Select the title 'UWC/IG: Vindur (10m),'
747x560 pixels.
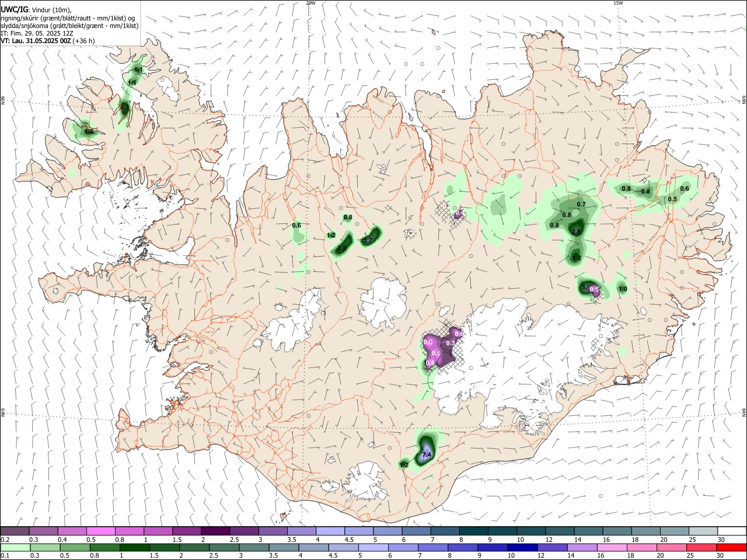tap(36, 9)
